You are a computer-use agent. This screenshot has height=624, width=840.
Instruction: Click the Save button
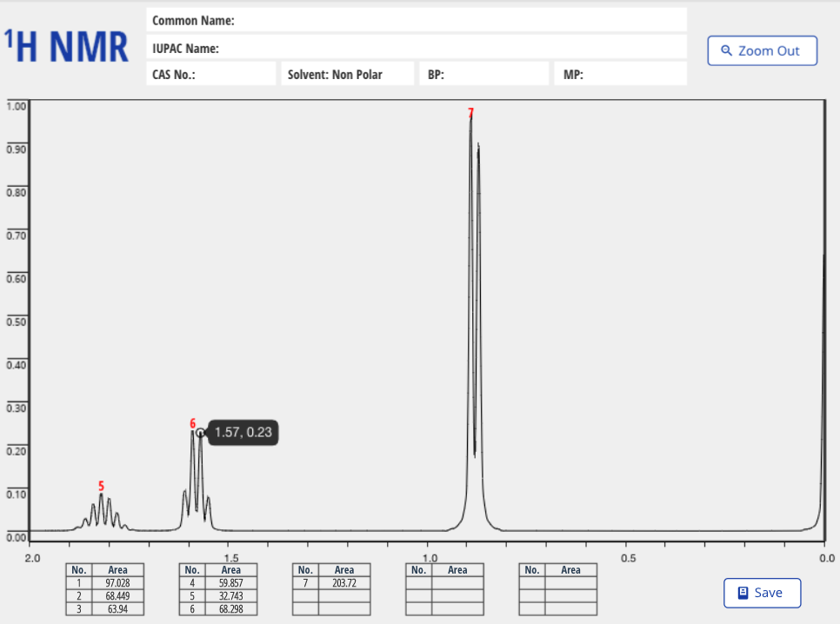click(x=763, y=593)
